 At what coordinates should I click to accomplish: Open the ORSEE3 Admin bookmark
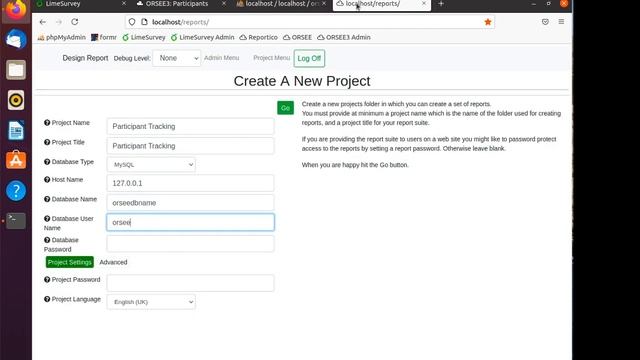click(344, 37)
